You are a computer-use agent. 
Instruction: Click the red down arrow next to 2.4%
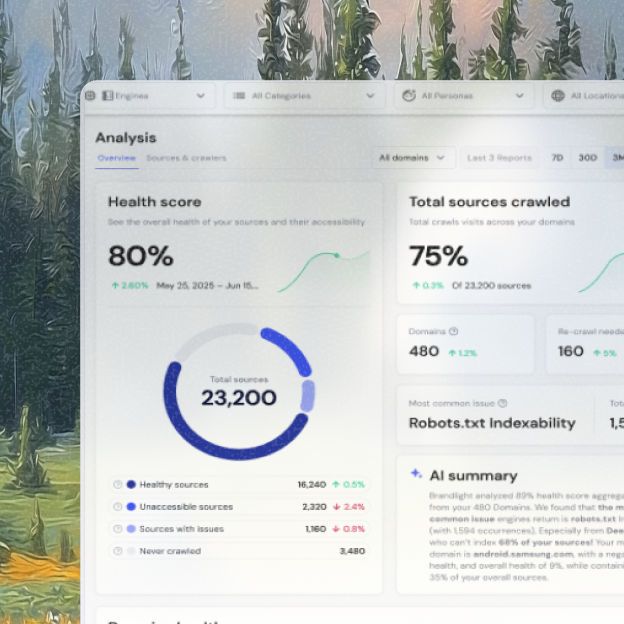pyautogui.click(x=337, y=507)
